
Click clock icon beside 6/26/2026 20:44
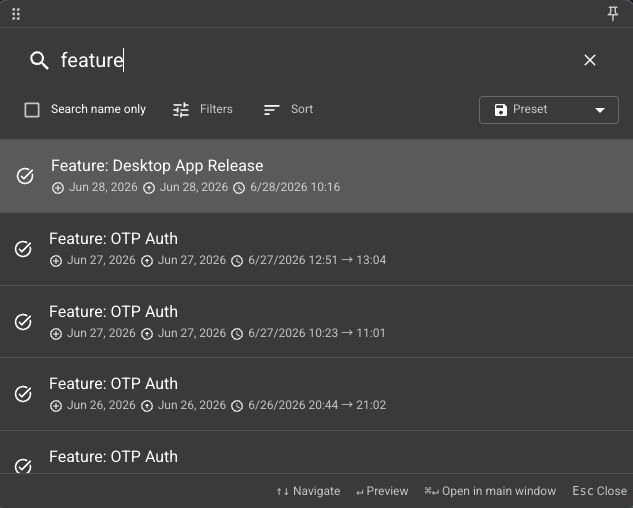(x=237, y=406)
